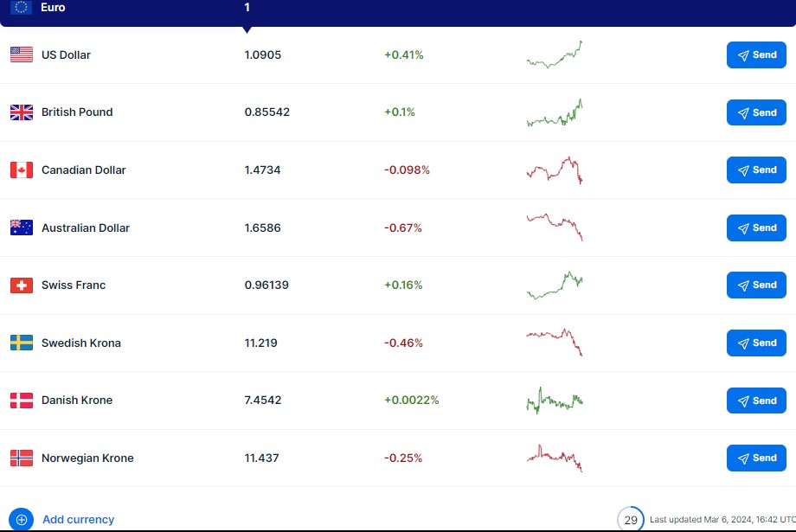The height and width of the screenshot is (532, 796).
Task: Click the Canadian flag icon
Action: [22, 170]
